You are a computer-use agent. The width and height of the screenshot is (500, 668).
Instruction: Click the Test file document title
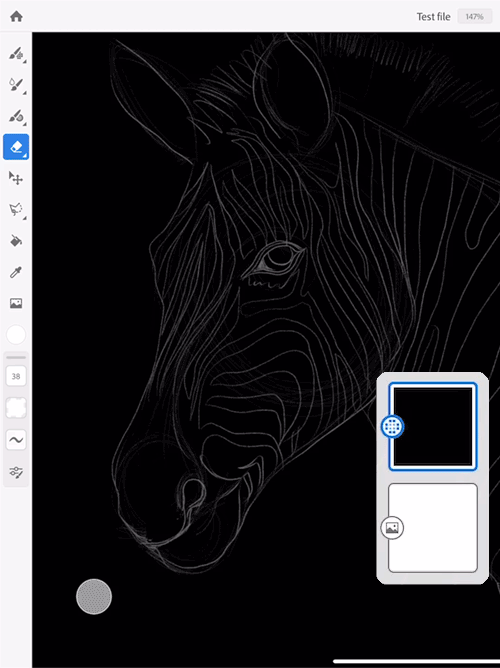point(433,17)
